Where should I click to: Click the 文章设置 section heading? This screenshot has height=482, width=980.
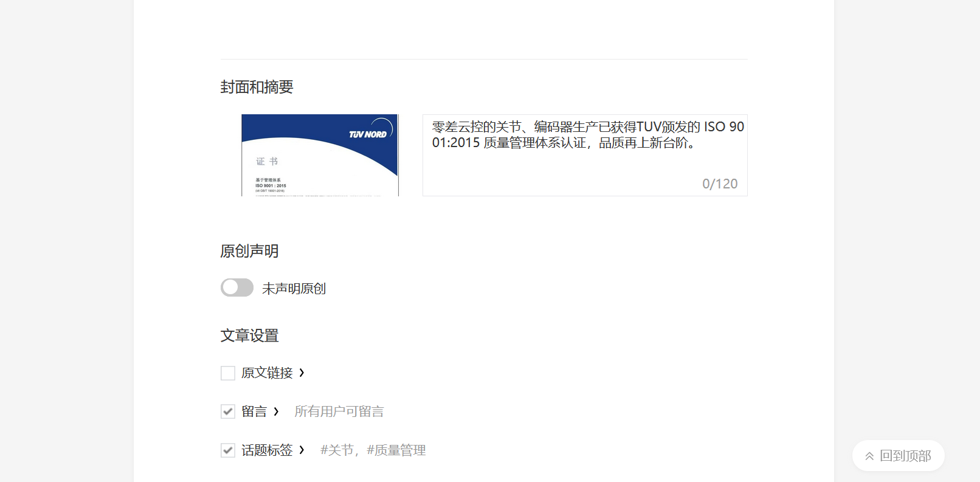pyautogui.click(x=249, y=336)
